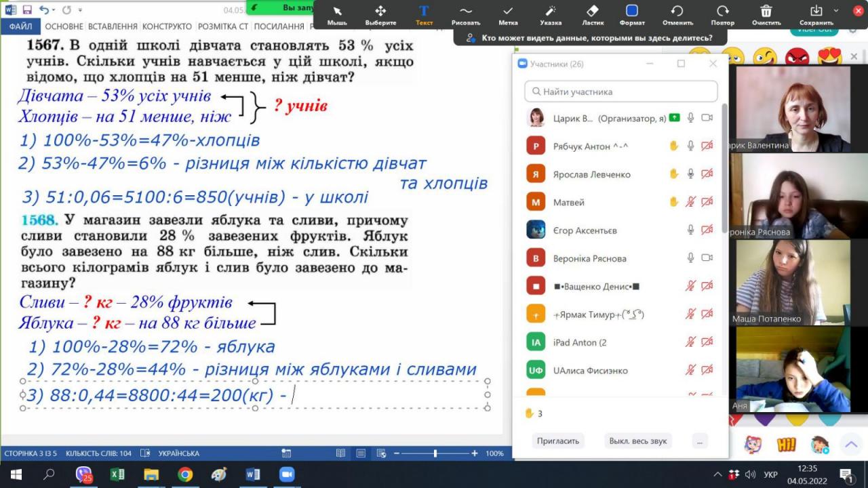Open the ФАЙЛ tab in Word
This screenshot has height=488, width=868.
tap(20, 26)
